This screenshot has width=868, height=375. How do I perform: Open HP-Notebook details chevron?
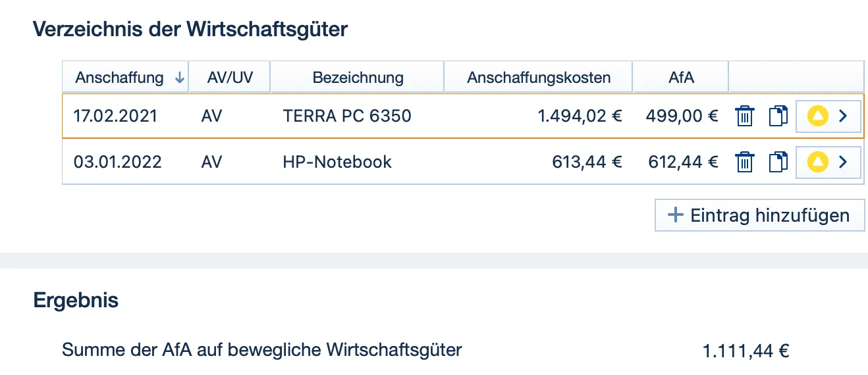tap(842, 162)
